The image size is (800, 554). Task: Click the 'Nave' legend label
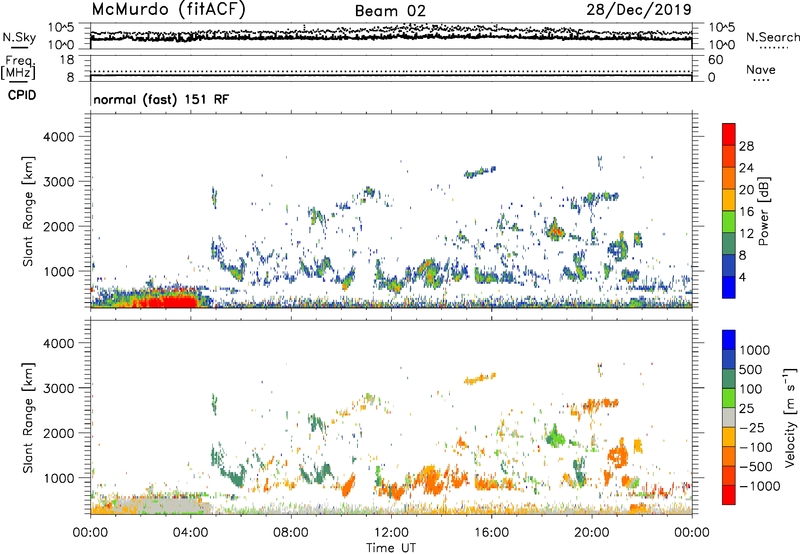click(x=761, y=69)
